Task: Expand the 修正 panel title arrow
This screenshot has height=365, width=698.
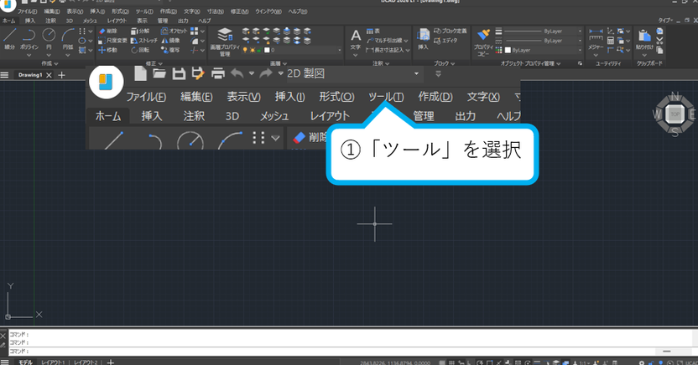Action: click(x=160, y=64)
